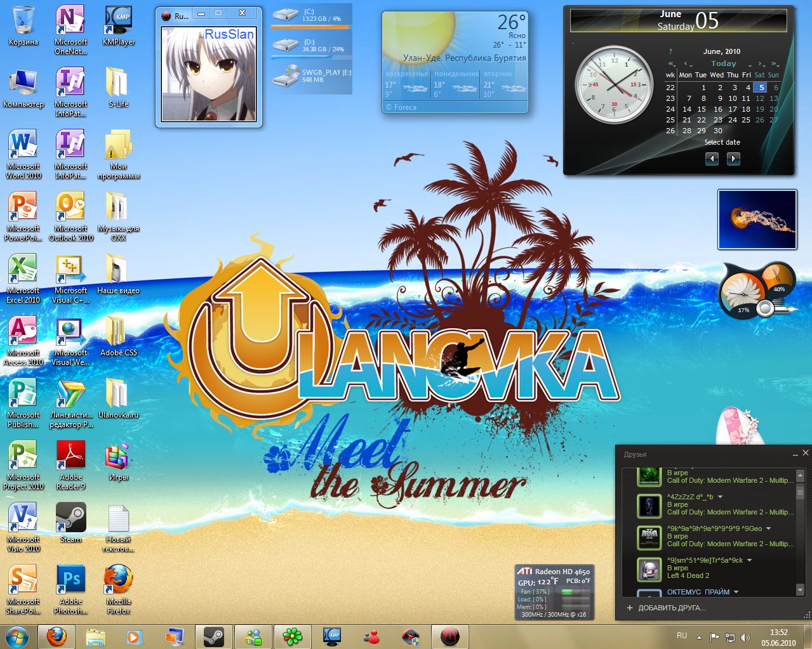Go to previous date with left arrow button

click(x=712, y=159)
